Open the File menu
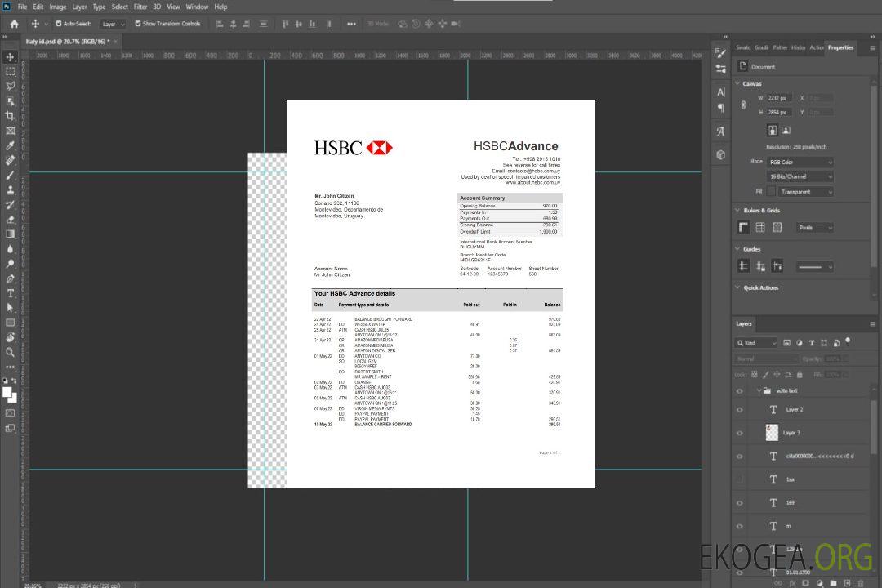This screenshot has height=588, width=882. pyautogui.click(x=23, y=7)
